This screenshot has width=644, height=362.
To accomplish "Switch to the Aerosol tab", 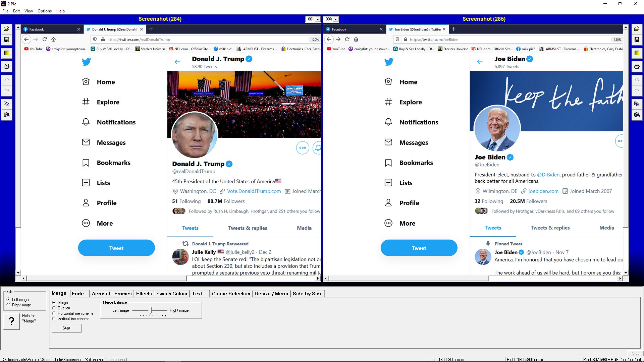I will click(x=101, y=294).
